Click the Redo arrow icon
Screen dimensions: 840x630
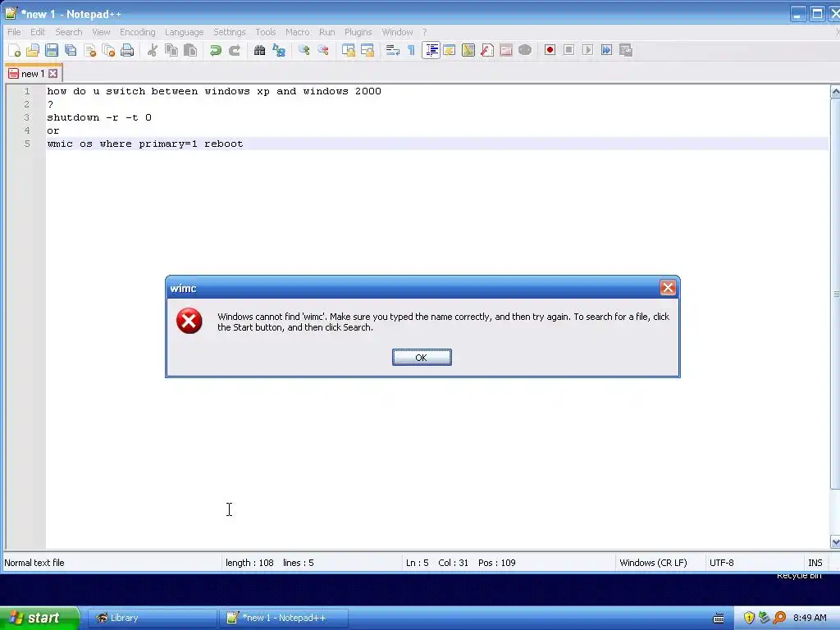click(235, 50)
